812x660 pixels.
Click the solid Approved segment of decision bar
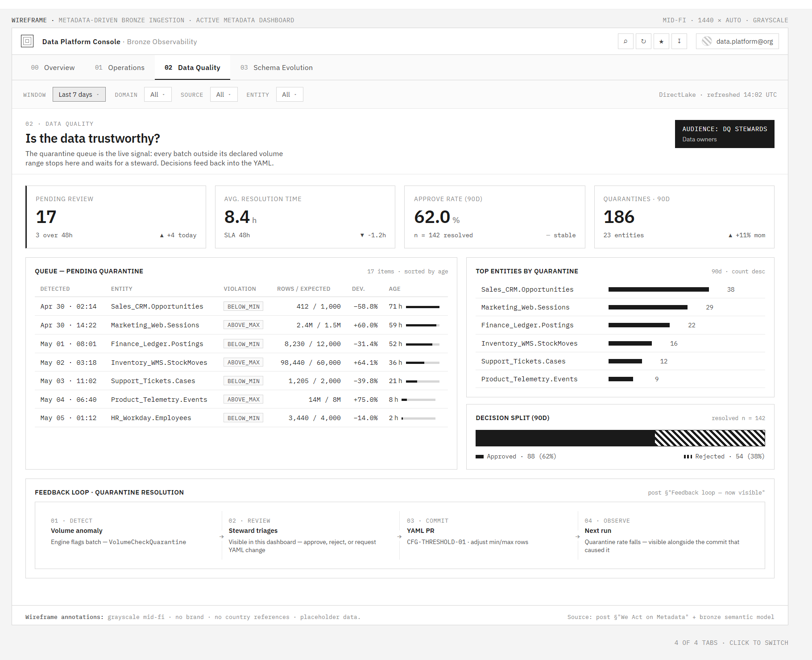click(x=565, y=438)
